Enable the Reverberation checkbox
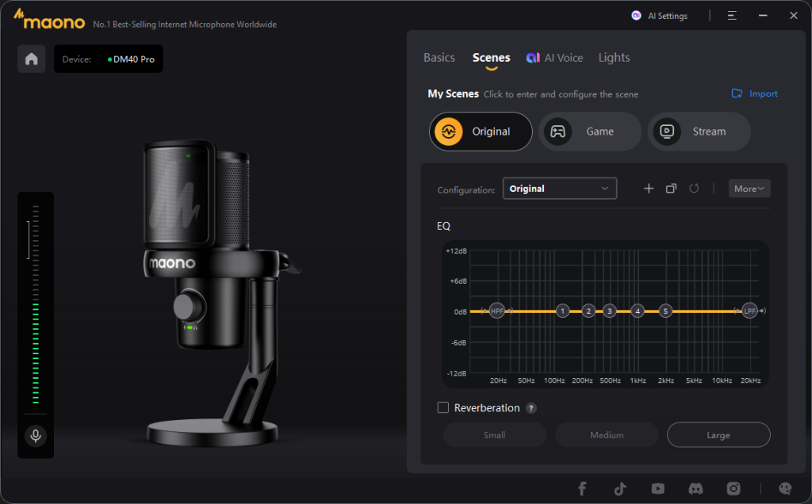The width and height of the screenshot is (812, 504). [443, 408]
